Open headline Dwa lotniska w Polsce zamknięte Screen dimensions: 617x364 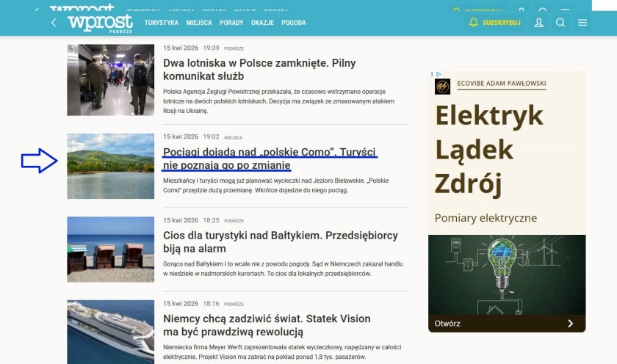[259, 69]
